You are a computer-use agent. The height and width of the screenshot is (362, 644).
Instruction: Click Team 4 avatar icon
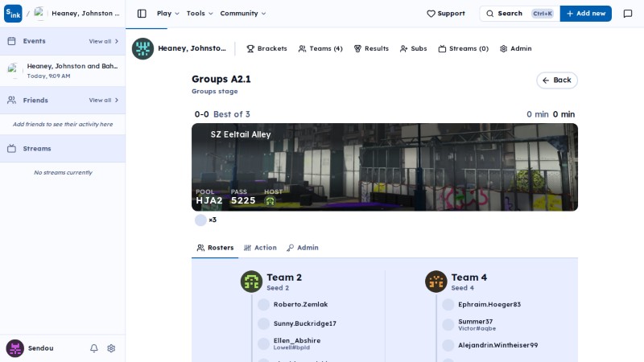tap(436, 282)
